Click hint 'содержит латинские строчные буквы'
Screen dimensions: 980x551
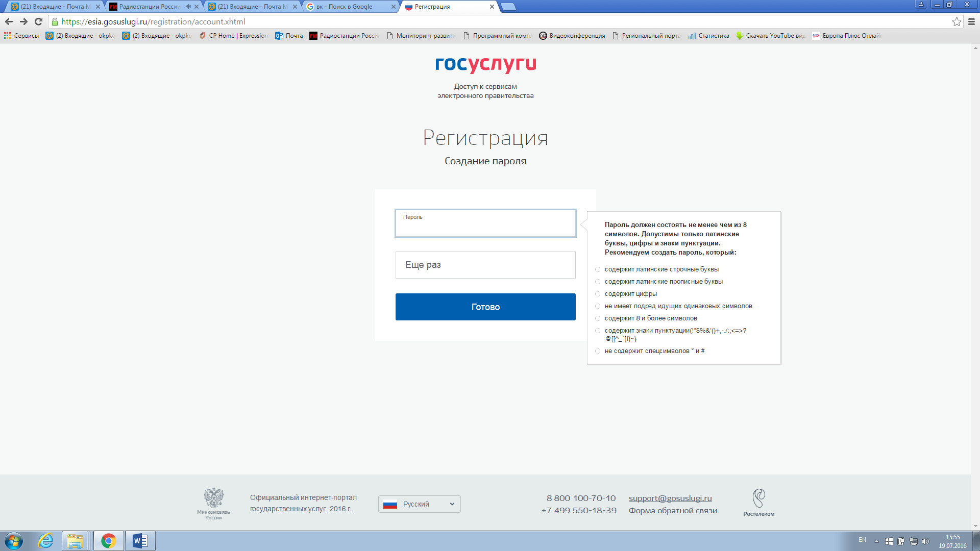[x=661, y=269]
